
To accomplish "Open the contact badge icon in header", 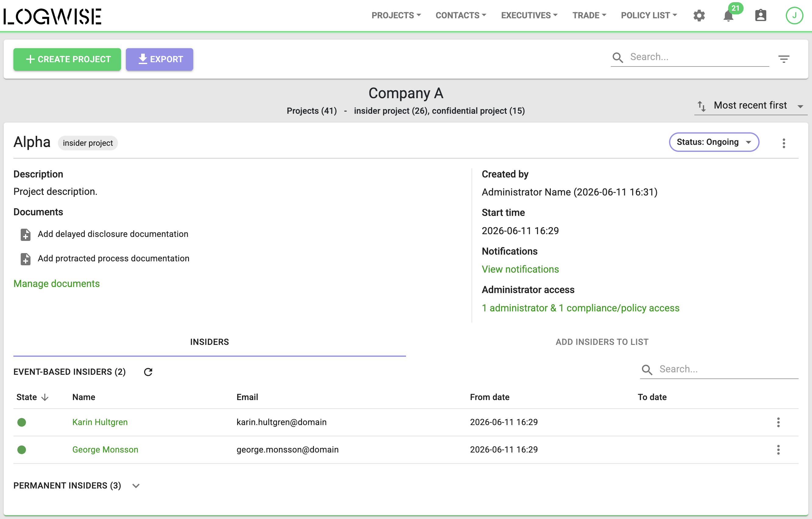I will (760, 16).
